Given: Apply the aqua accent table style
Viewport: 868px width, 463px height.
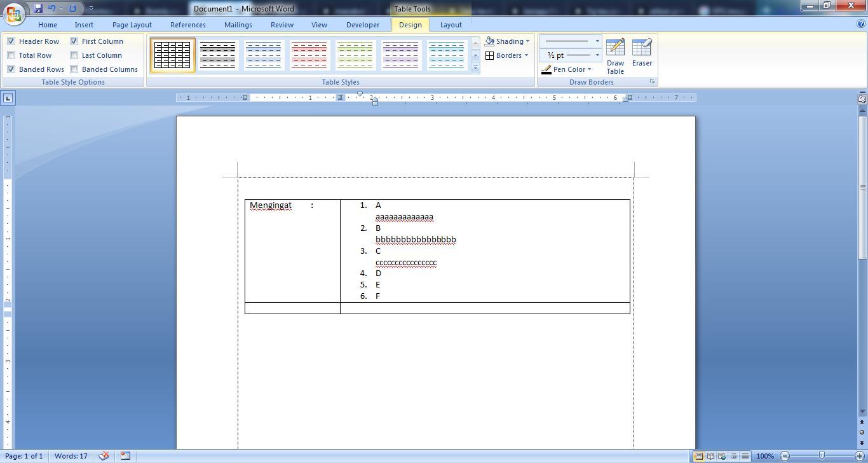Looking at the screenshot, I should tap(447, 55).
